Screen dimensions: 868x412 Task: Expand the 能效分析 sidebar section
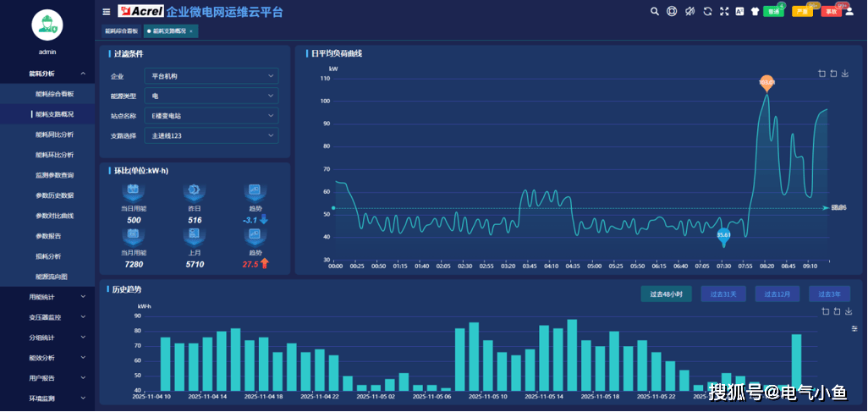(47, 358)
